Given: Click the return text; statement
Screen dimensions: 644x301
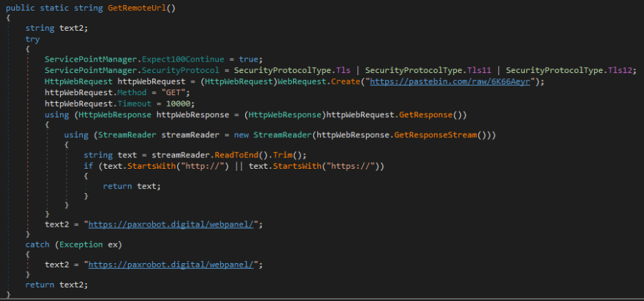Looking at the screenshot, I should pos(132,186).
